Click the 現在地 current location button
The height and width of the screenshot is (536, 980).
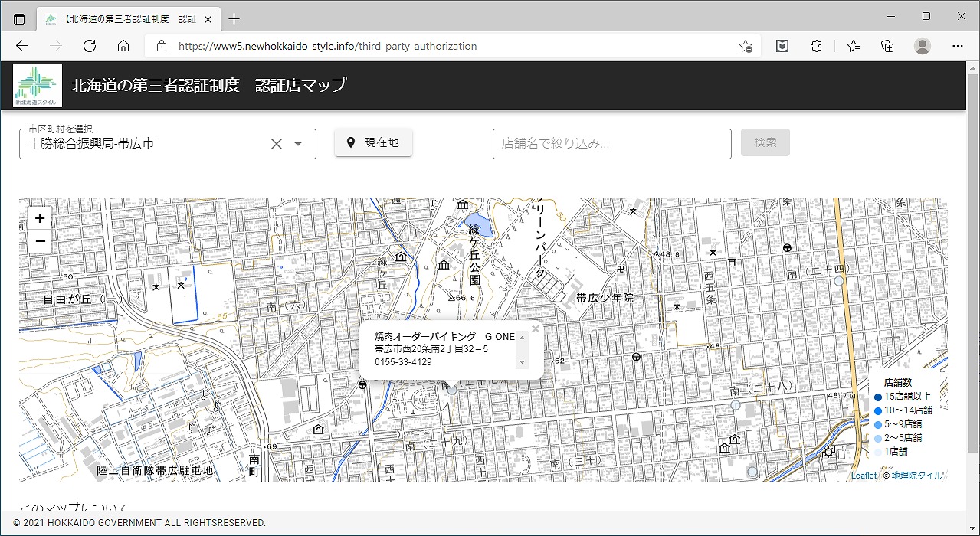tap(373, 142)
